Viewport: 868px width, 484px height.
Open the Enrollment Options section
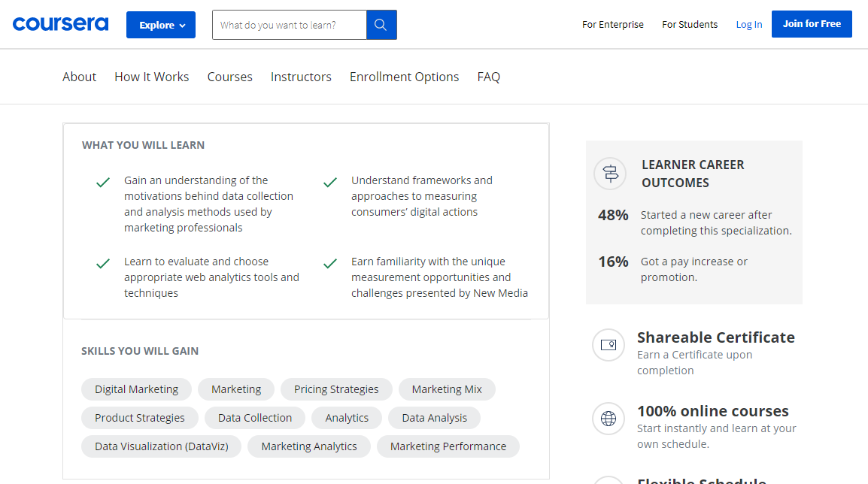[x=404, y=76]
